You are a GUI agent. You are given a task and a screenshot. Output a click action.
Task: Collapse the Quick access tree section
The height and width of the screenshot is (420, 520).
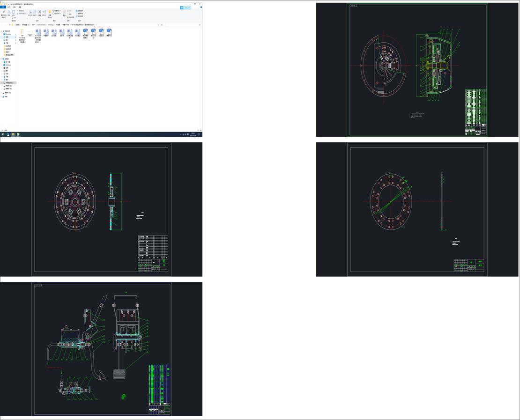(1, 31)
